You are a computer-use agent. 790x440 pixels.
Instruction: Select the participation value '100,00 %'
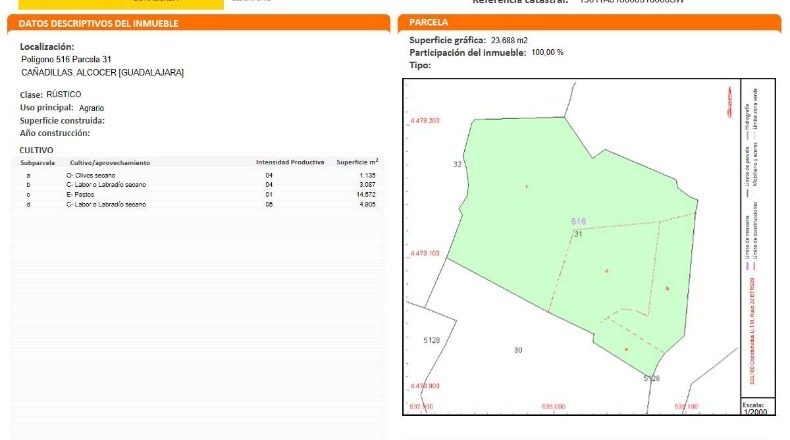(547, 52)
